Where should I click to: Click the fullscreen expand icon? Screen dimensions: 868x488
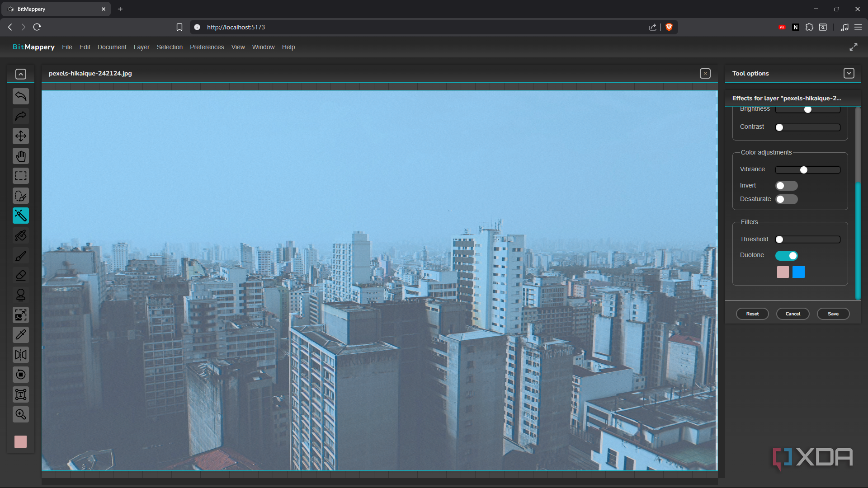click(x=854, y=47)
